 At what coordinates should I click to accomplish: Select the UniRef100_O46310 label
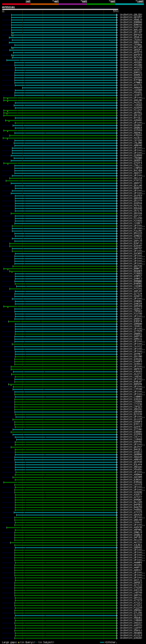click(x=131, y=623)
